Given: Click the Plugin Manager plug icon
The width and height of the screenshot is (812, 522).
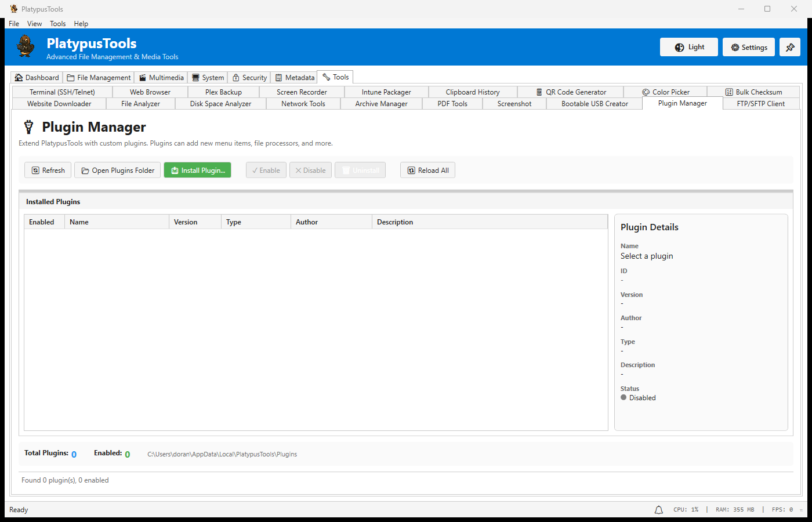Looking at the screenshot, I should 28,126.
